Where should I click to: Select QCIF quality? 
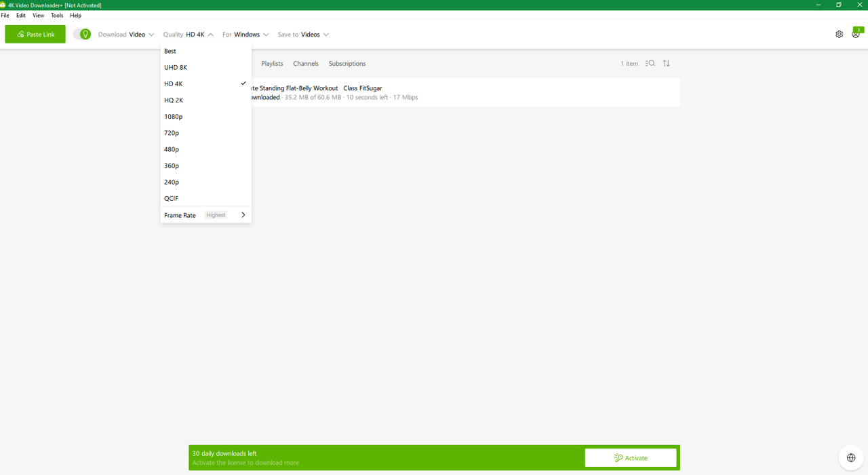[206, 198]
